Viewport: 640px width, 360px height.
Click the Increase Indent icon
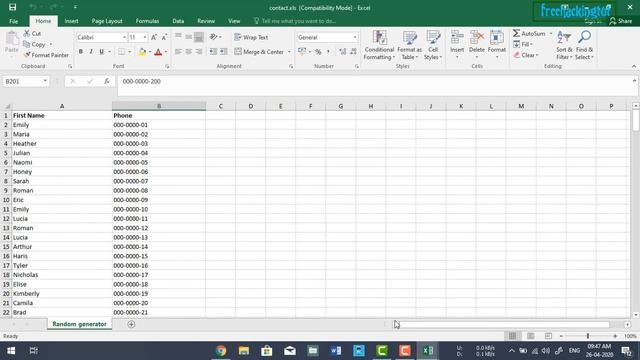coord(224,51)
